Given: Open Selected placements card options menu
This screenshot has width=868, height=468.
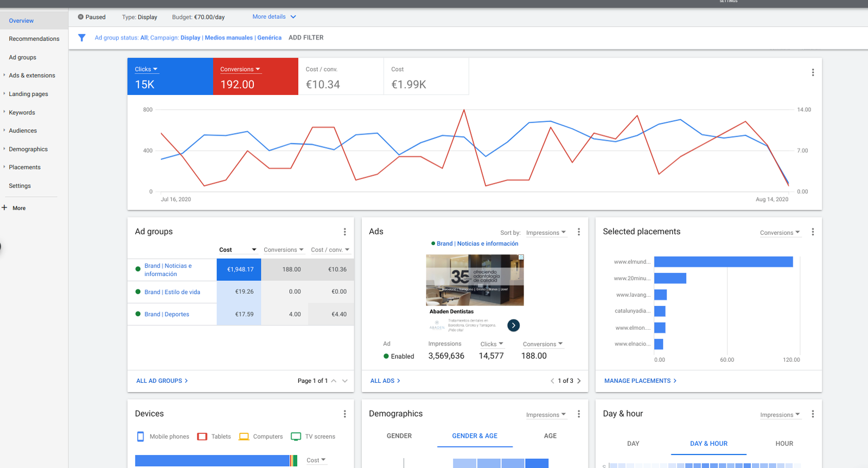Looking at the screenshot, I should (x=813, y=232).
